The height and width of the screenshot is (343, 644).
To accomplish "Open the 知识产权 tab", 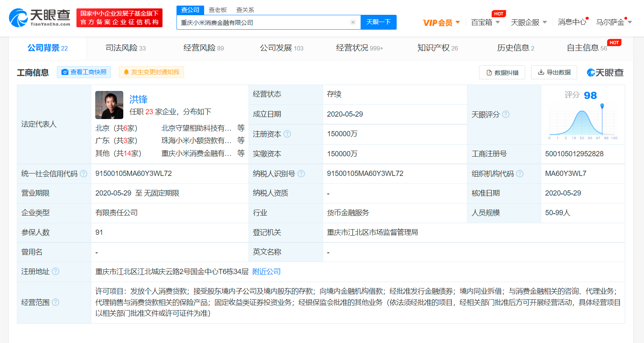I will [x=437, y=48].
